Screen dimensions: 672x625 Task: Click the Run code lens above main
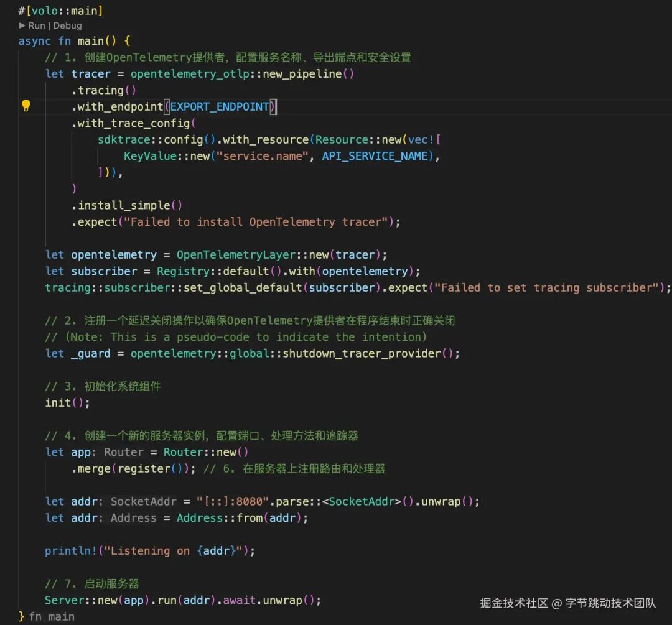(x=37, y=25)
